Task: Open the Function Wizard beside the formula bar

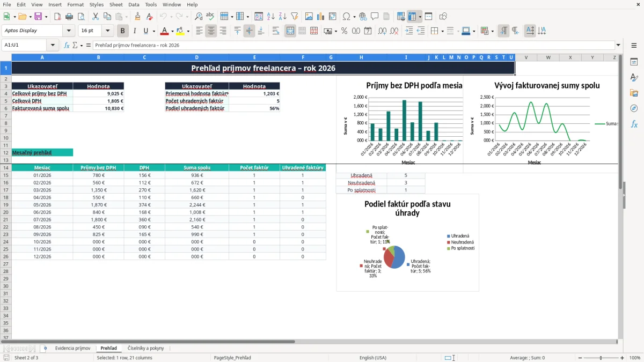Action: click(x=67, y=46)
